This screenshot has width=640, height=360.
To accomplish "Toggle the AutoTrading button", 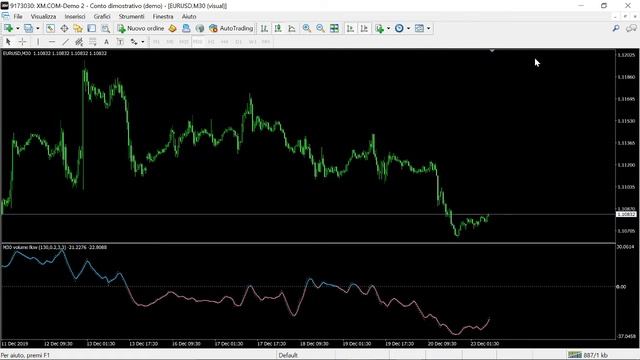I will tap(231, 28).
